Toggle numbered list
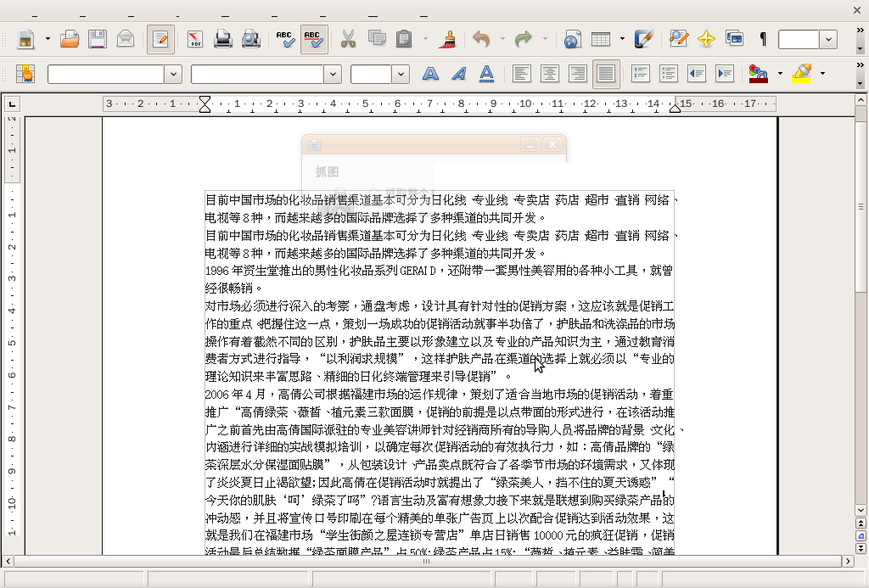869x588 pixels. pos(641,74)
